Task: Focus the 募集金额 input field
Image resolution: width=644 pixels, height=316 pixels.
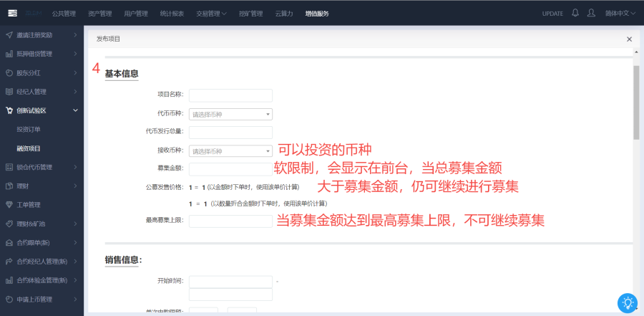Action: click(x=230, y=169)
